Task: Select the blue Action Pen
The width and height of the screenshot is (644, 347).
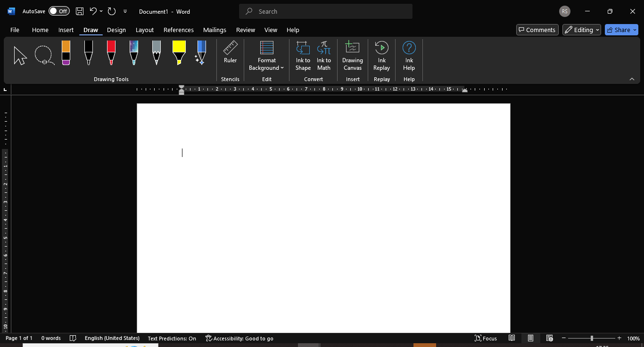Action: click(201, 53)
